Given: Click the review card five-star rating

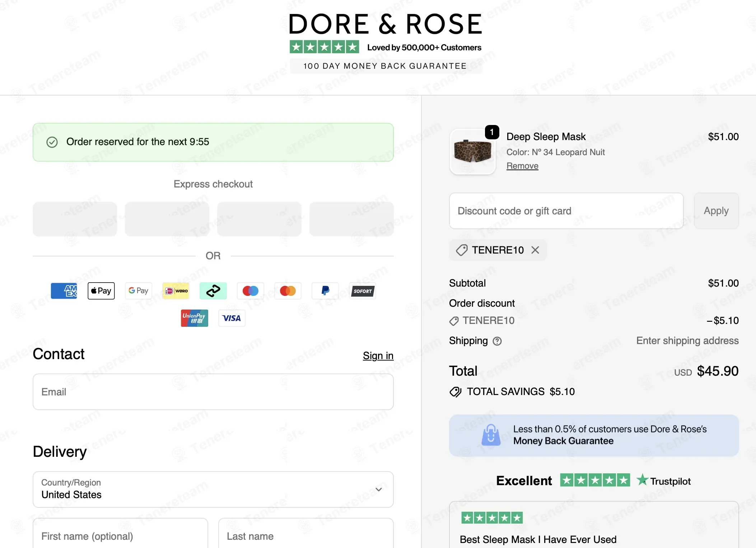Looking at the screenshot, I should [x=492, y=518].
